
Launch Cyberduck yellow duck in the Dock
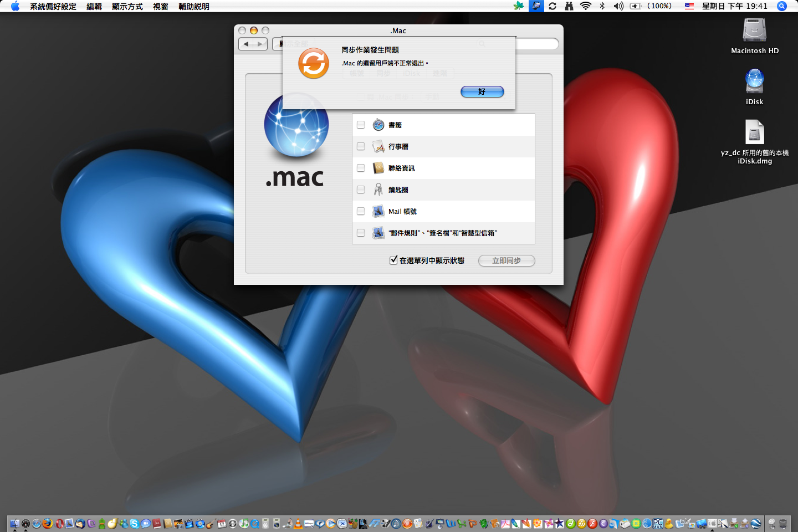[x=669, y=523]
